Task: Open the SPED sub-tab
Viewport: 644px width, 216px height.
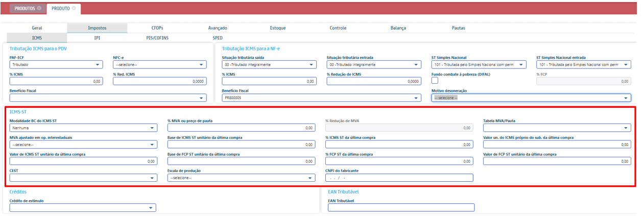Action: (x=218, y=37)
